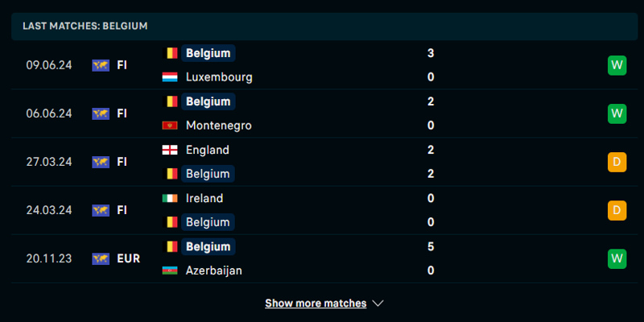Screen dimensions: 644x322
Task: Click the Montenegro flag icon
Action: pos(170,126)
